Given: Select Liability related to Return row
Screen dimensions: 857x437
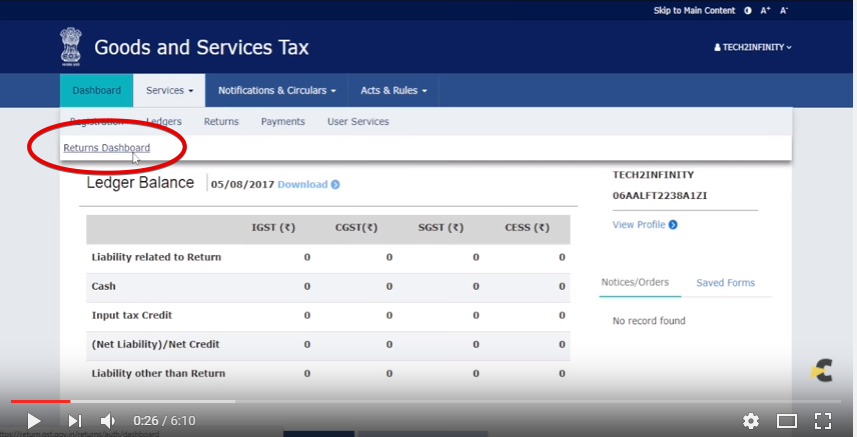Looking at the screenshot, I should [x=328, y=257].
